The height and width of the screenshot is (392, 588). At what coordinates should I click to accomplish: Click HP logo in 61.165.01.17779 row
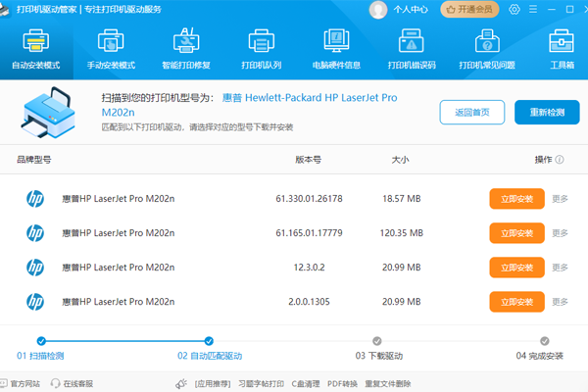[35, 233]
